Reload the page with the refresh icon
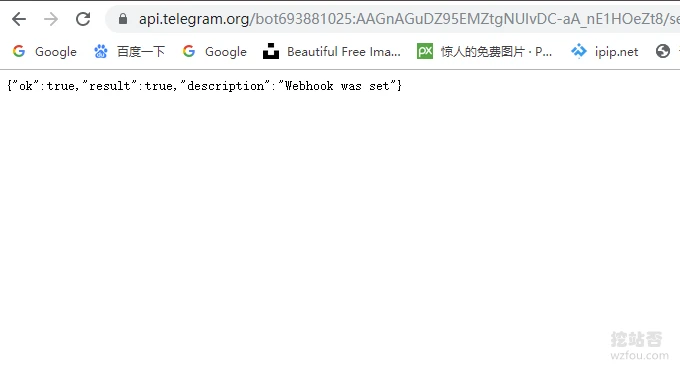The width and height of the screenshot is (680, 366). (x=83, y=19)
